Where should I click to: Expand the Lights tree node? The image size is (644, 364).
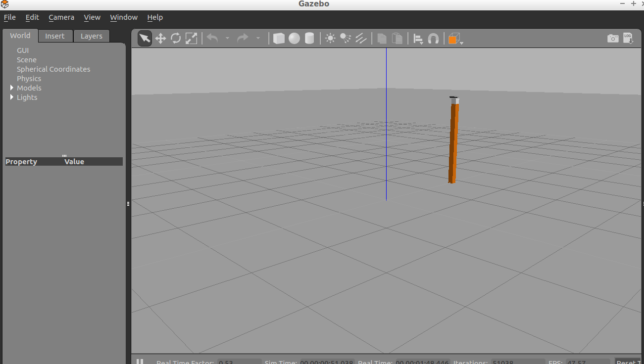(12, 97)
